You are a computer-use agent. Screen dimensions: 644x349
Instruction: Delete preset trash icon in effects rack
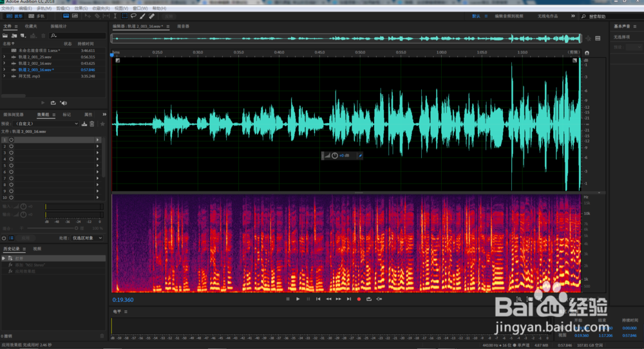tap(92, 124)
